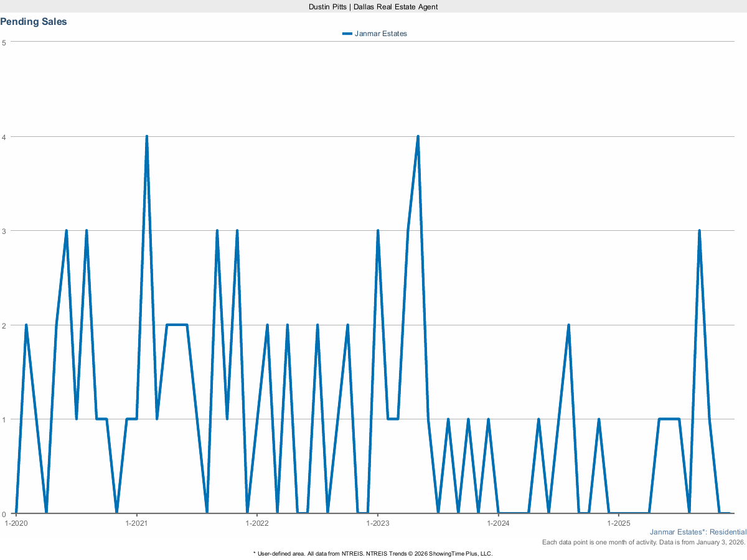Click the peak data point reaching 4 in 2021
This screenshot has height=560, width=747.
tap(147, 134)
